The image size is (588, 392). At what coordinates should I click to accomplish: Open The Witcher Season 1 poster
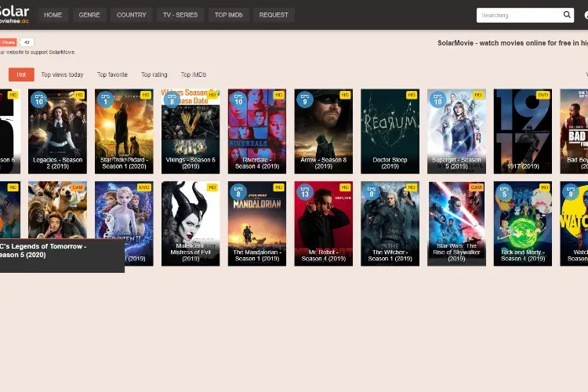point(390,223)
